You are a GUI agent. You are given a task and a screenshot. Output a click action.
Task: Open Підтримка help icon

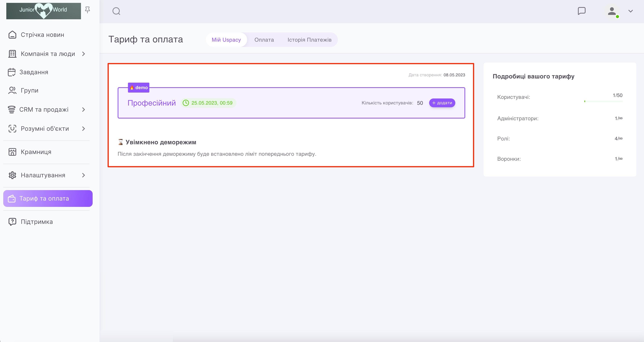click(x=12, y=222)
